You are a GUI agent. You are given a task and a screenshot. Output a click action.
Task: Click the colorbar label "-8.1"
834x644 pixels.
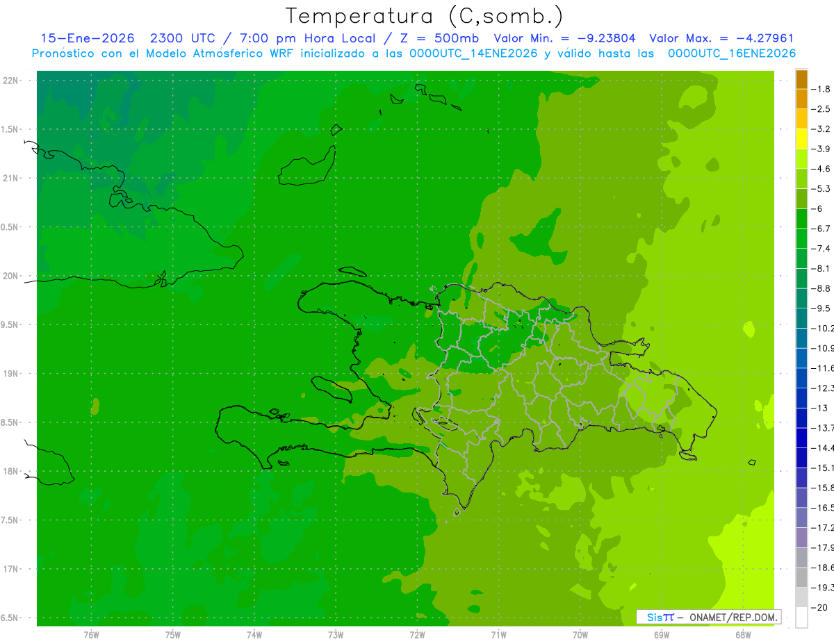click(x=821, y=268)
